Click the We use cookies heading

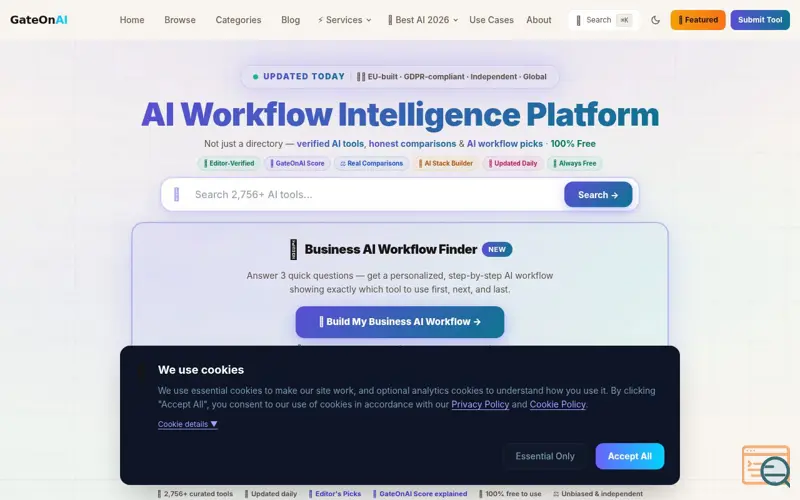tap(201, 370)
